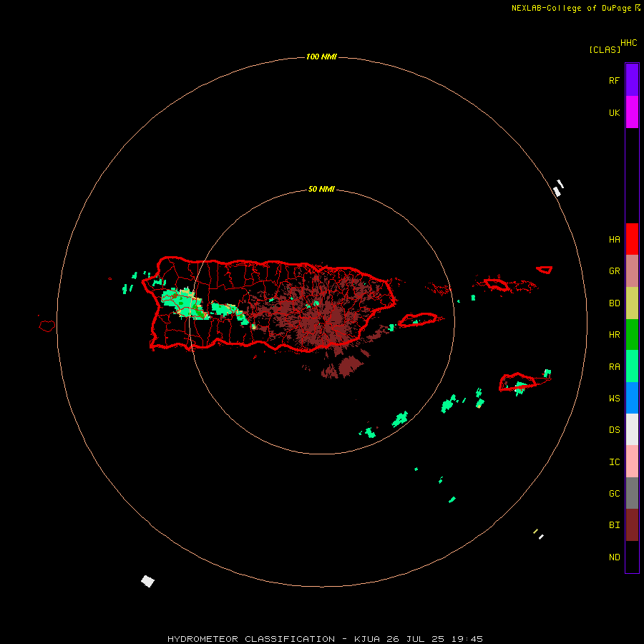Click the IC legend label
This screenshot has width=644, height=644.
[614, 462]
